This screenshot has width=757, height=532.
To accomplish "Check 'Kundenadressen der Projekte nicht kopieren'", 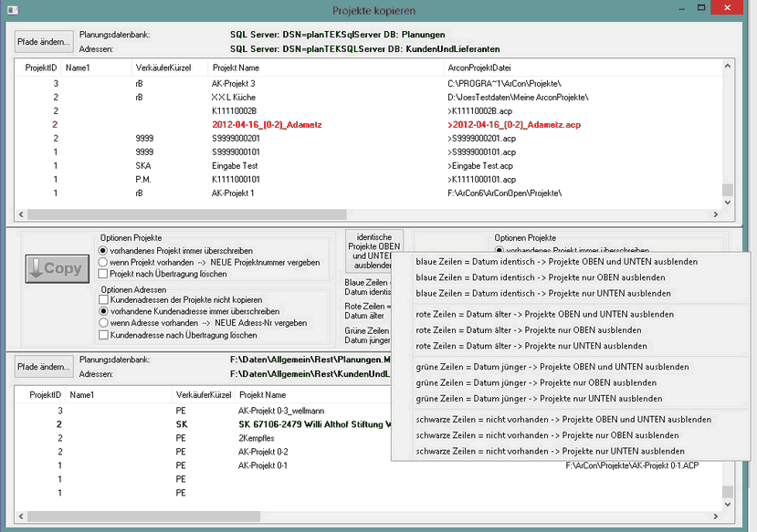I will [104, 299].
